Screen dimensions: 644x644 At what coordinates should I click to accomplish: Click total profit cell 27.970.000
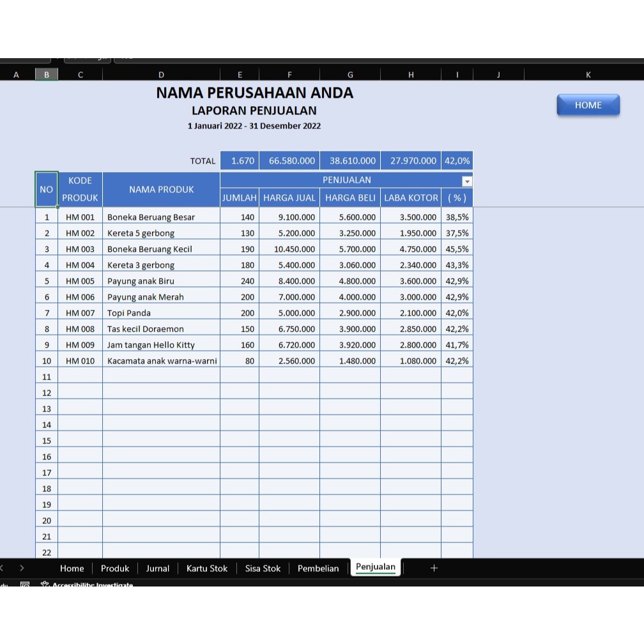click(411, 160)
